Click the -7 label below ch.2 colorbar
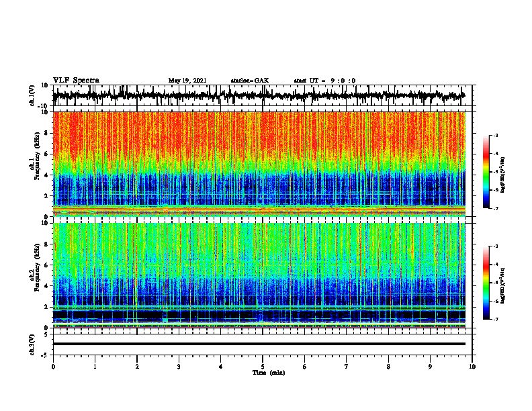Image resolution: width=532 pixels, height=411 pixels. [x=496, y=320]
